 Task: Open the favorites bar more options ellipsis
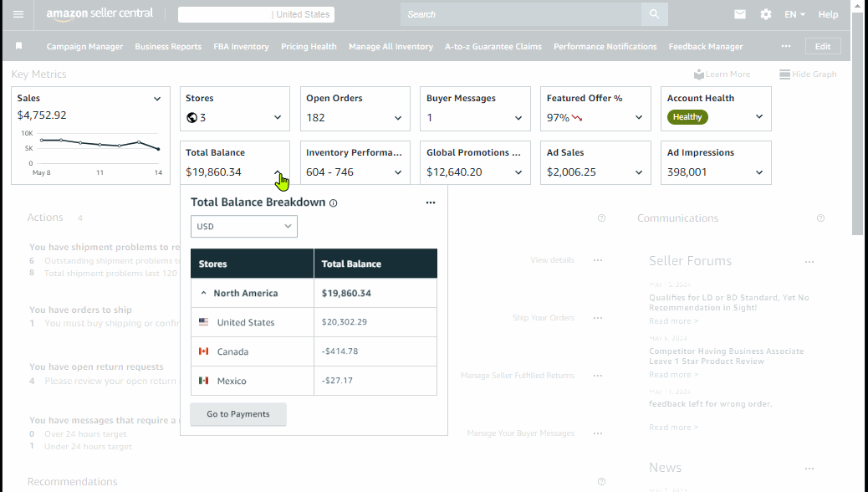(786, 47)
